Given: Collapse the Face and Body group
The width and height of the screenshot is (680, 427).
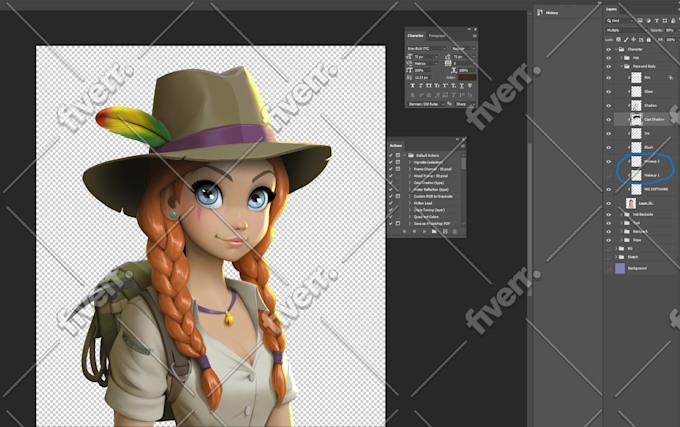Looking at the screenshot, I should 621,66.
